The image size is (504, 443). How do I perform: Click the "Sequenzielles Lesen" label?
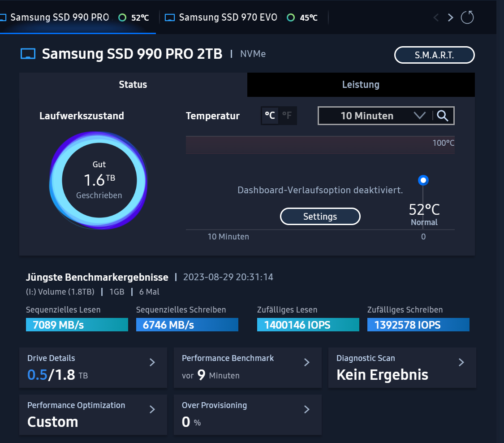click(x=63, y=310)
